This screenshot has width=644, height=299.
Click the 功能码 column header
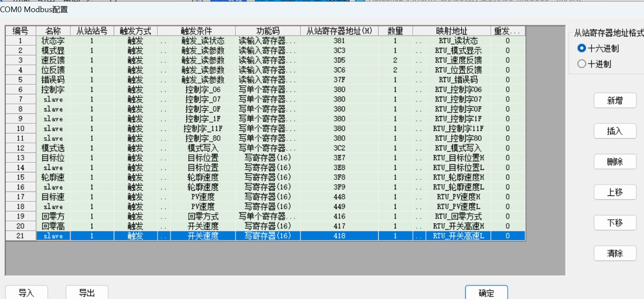tap(268, 31)
